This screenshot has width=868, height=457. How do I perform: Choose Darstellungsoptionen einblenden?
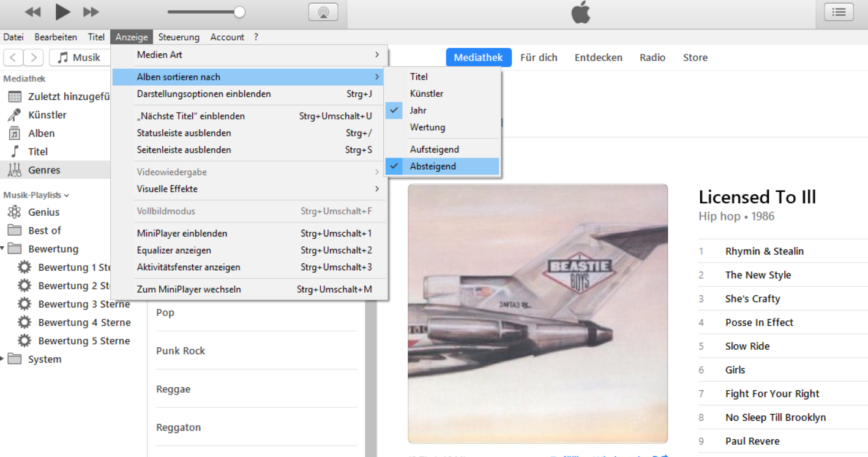tap(249, 94)
